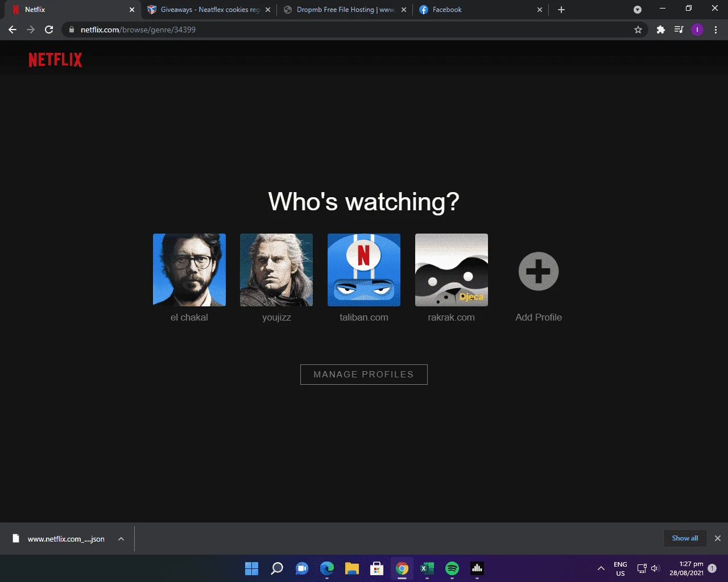Open downloaded www.netflix.com json file
Screen dimensions: 728x582
pyautogui.click(x=59, y=539)
